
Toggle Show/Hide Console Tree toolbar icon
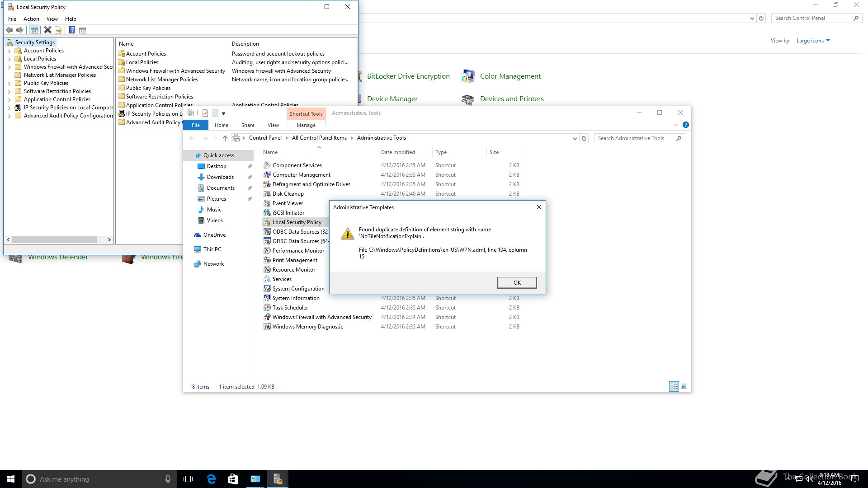click(x=34, y=30)
